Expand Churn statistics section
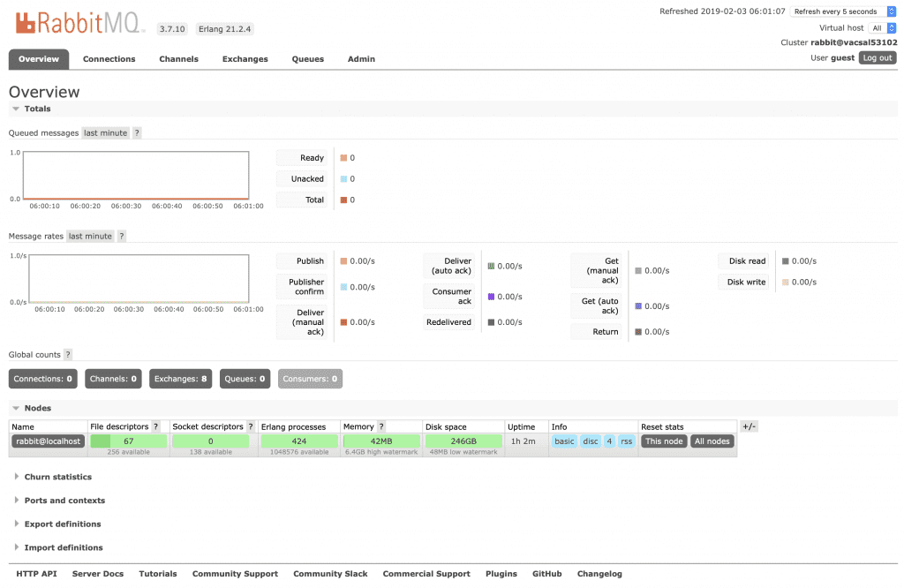The height and width of the screenshot is (588, 904). point(53,478)
